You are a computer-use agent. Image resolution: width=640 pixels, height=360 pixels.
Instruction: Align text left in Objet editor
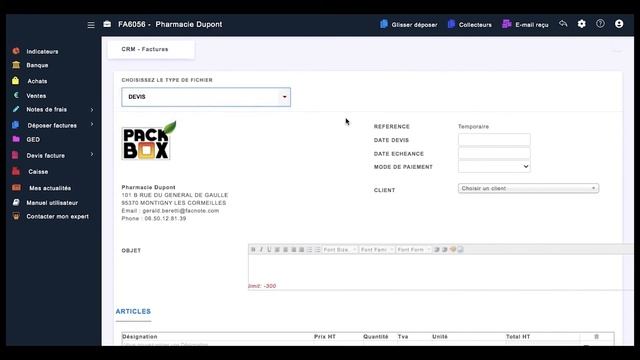pyautogui.click(x=277, y=250)
